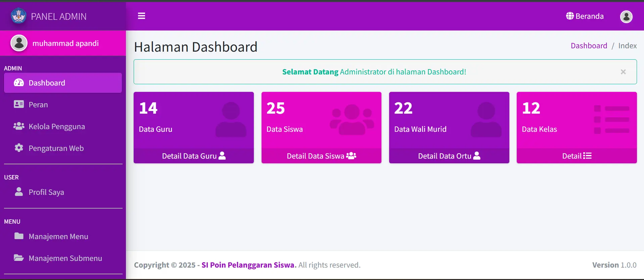
Task: Click the Pengaturan Web gear icon
Action: [19, 148]
